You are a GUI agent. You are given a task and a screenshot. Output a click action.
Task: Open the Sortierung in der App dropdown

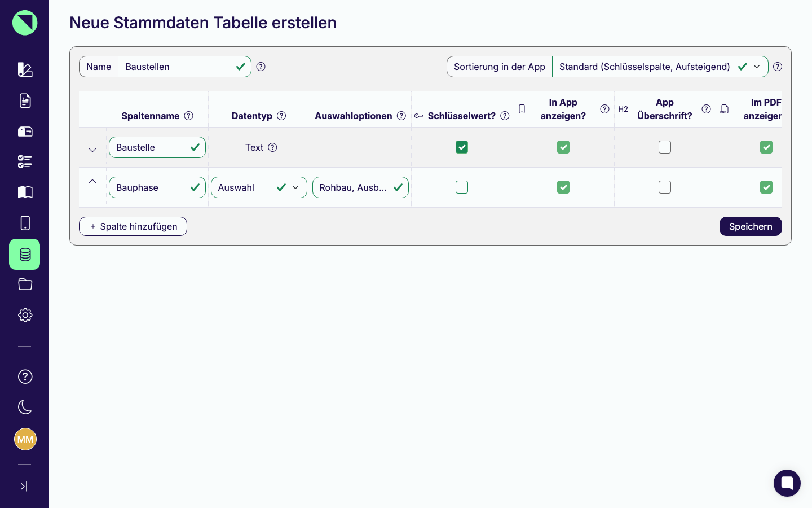pos(660,67)
